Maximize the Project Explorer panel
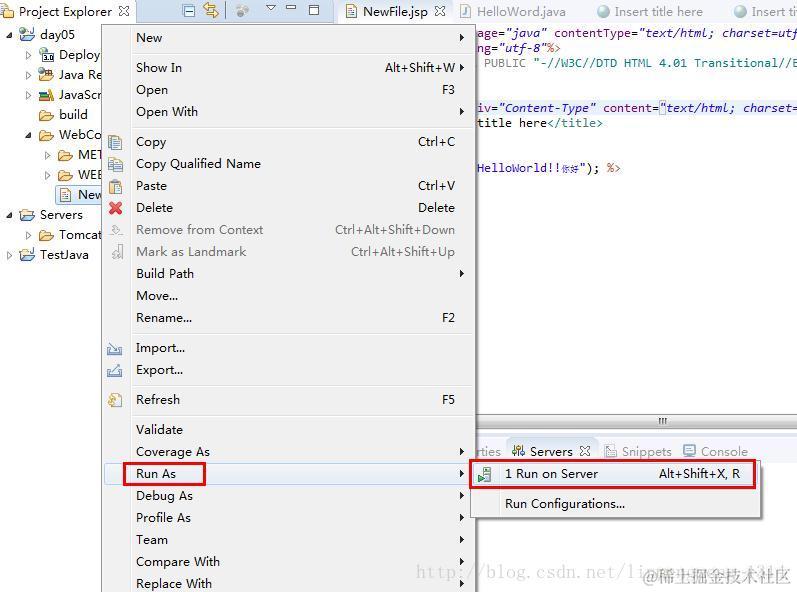 click(x=314, y=10)
